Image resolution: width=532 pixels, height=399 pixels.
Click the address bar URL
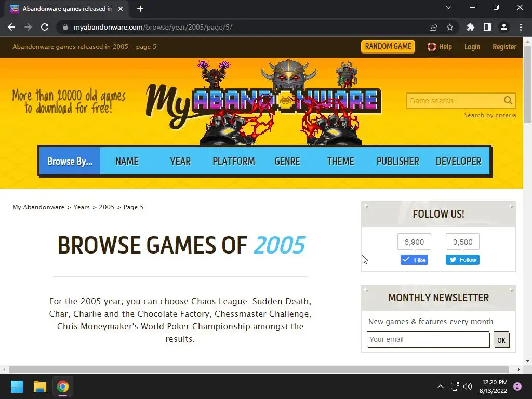(x=153, y=27)
